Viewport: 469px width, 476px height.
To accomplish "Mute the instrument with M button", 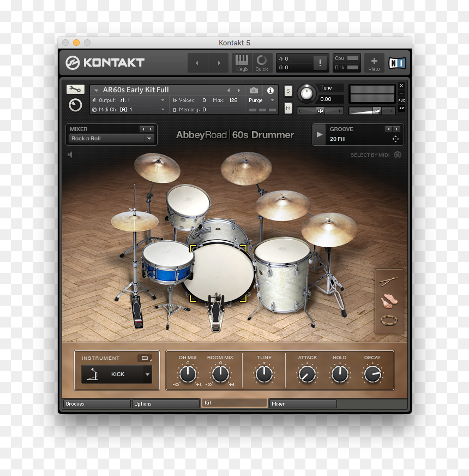I will pyautogui.click(x=288, y=108).
